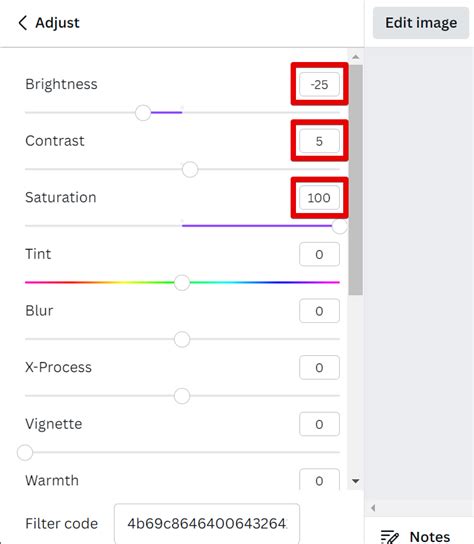The width and height of the screenshot is (474, 544).
Task: Click the Saturation slider handle
Action: [x=339, y=226]
